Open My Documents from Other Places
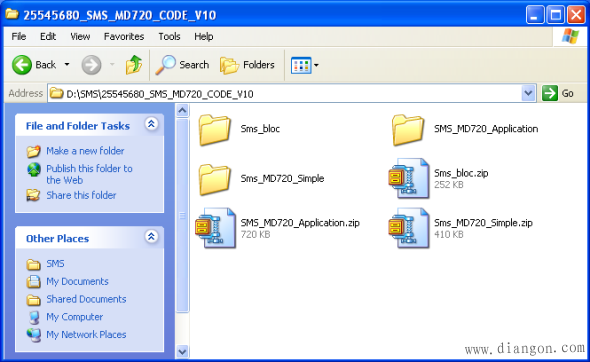Screen dimensions: 590x362 click(x=78, y=281)
